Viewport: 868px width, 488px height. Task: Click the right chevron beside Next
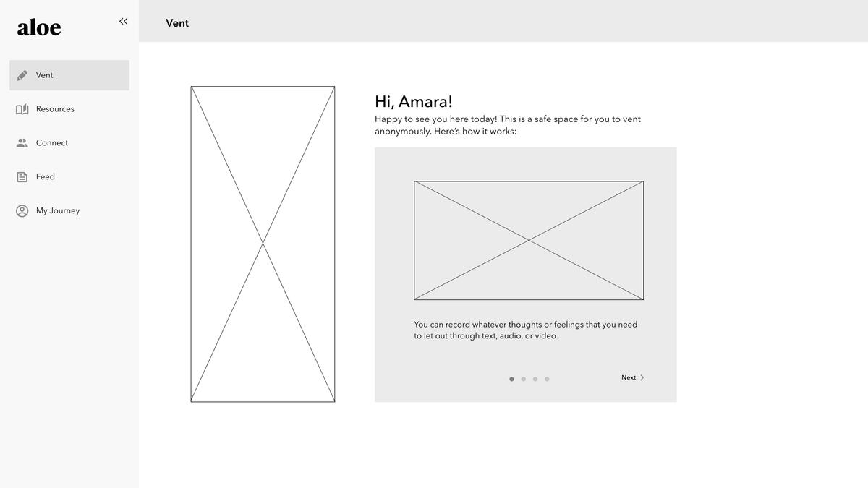coord(642,377)
